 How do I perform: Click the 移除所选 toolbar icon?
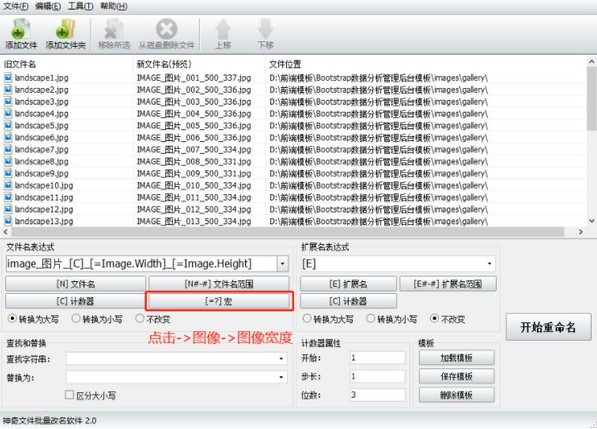pyautogui.click(x=114, y=30)
